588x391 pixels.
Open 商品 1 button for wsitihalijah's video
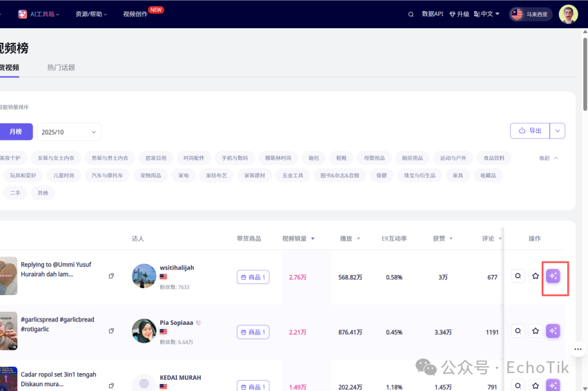tap(253, 277)
